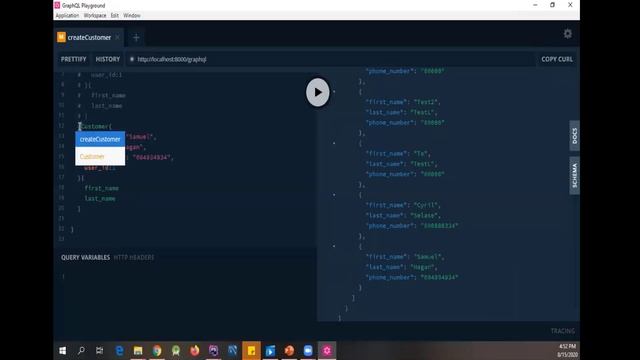
Task: Collapse the result object with first_name Te
Action: tap(334, 143)
